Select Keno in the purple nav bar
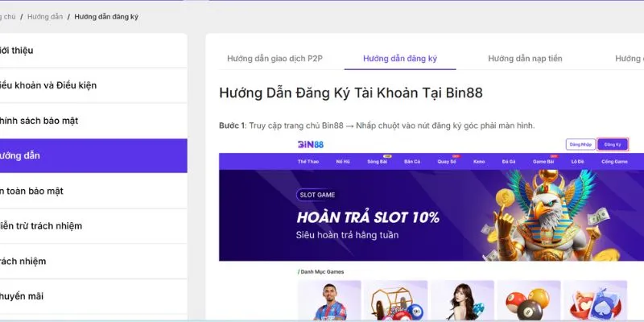This screenshot has height=322, width=644. (479, 162)
